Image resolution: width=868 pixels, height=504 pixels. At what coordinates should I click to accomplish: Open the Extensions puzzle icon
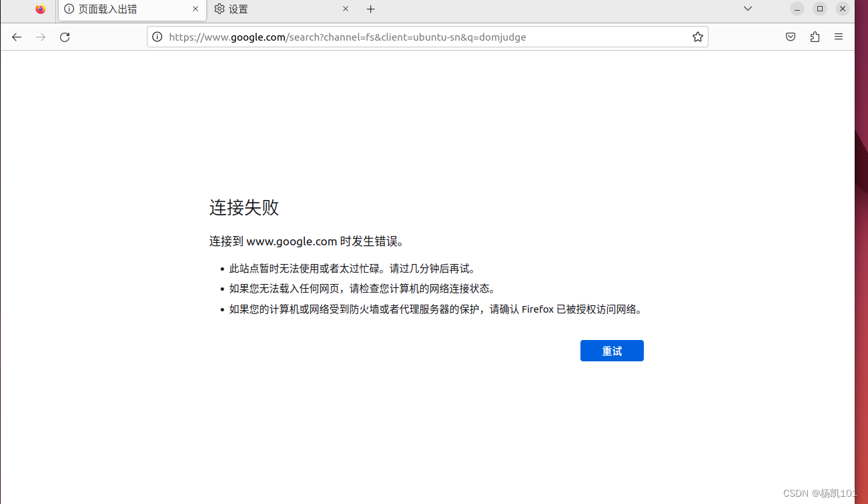coord(815,37)
